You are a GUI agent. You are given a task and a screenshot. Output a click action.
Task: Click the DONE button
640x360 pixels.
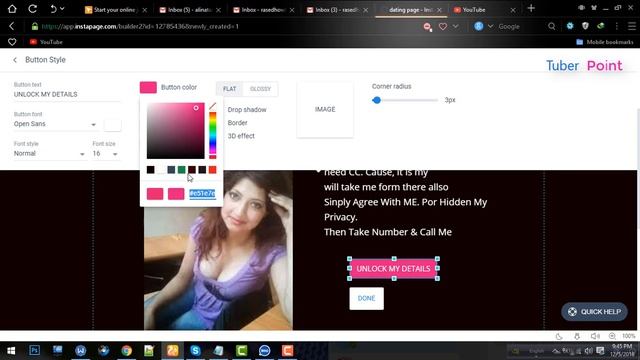tap(367, 298)
